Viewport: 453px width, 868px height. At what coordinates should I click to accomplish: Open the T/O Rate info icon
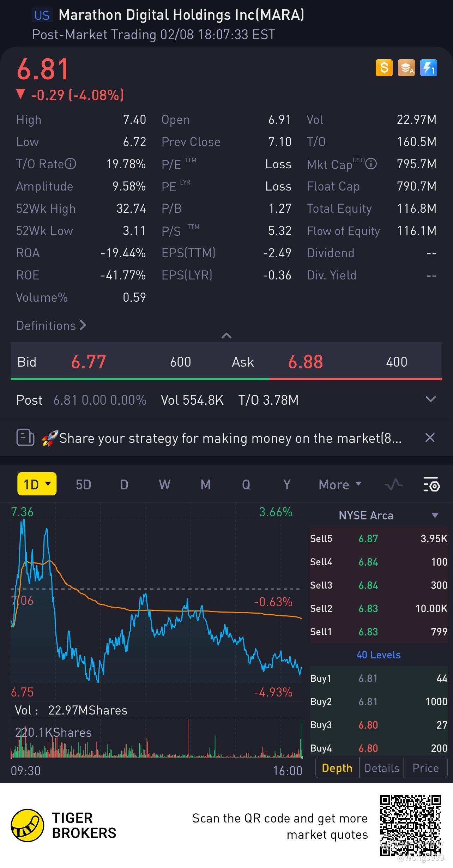pyautogui.click(x=71, y=164)
